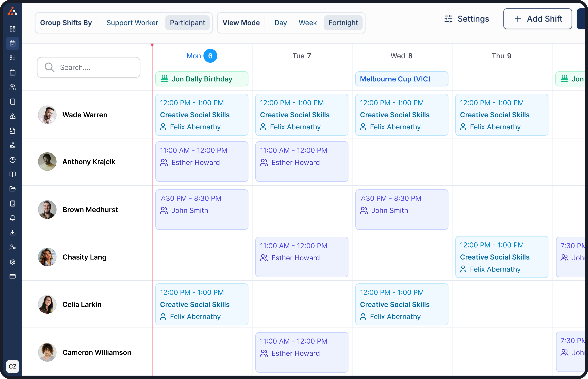Select the reports pie chart icon
Image resolution: width=588 pixels, height=379 pixels.
pos(13,160)
